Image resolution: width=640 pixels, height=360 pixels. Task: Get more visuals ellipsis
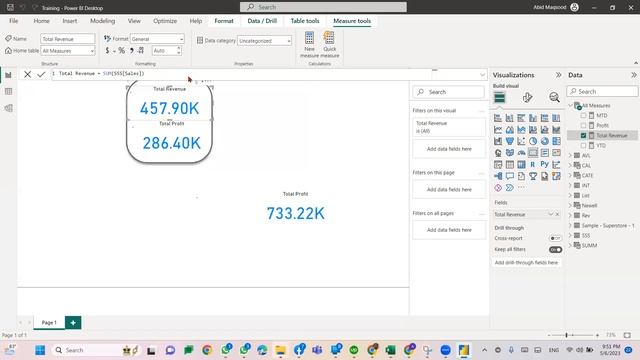521,187
